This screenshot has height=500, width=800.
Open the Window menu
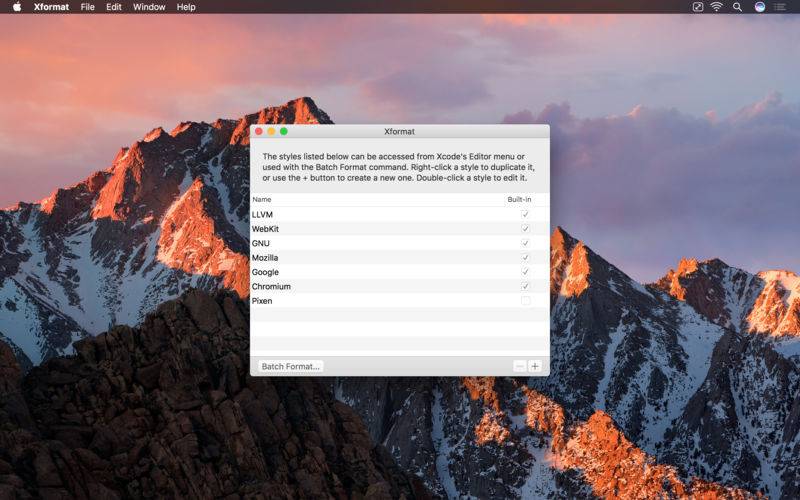click(x=149, y=7)
